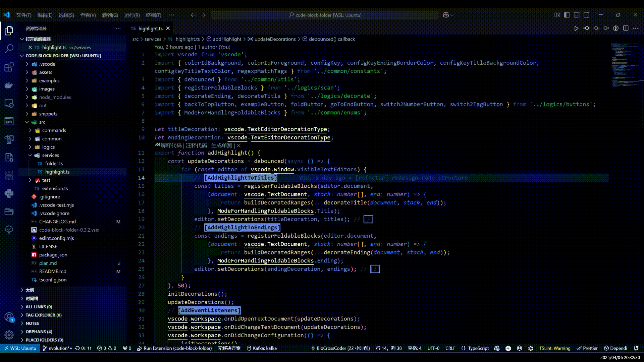Click the 解释代码 code lens link

[x=171, y=145]
